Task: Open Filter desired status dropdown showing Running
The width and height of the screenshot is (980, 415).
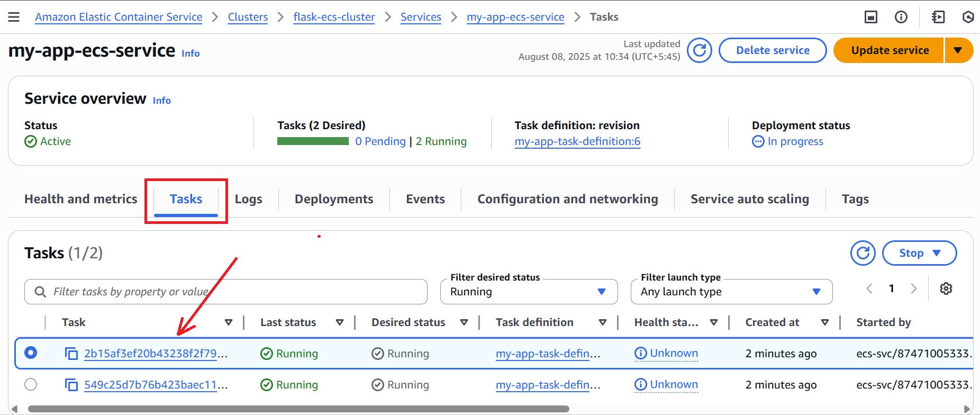Action: tap(529, 292)
